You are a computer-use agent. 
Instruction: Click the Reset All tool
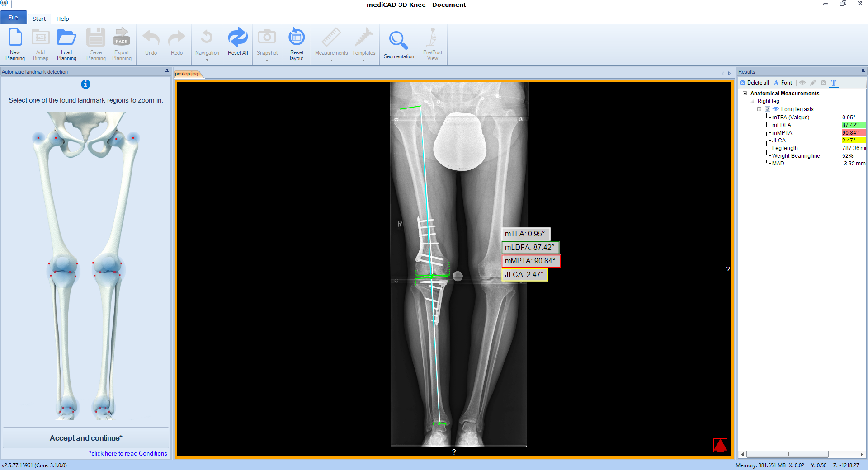[x=237, y=44]
